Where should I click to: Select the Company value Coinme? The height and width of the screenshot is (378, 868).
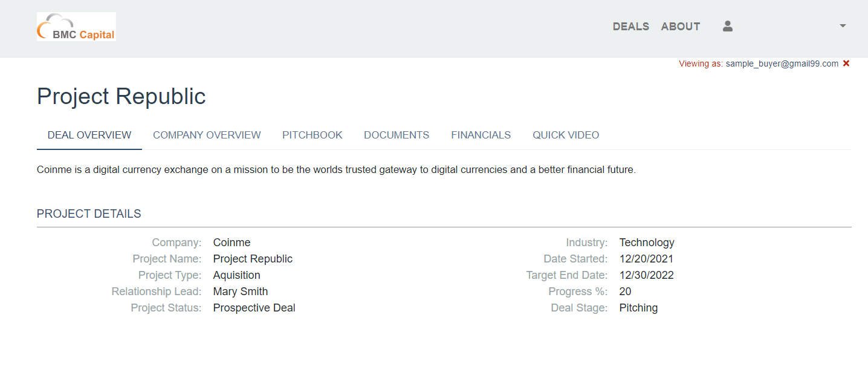232,243
